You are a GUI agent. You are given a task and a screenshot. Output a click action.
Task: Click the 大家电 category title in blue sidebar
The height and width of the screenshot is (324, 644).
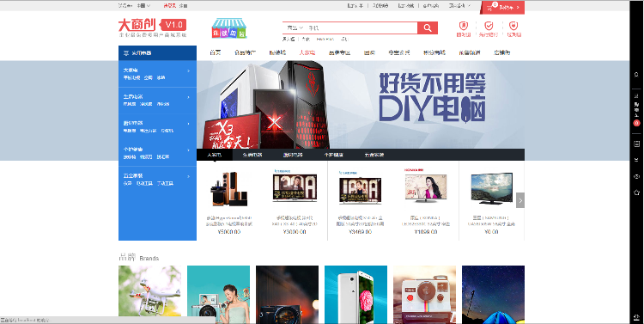click(131, 70)
